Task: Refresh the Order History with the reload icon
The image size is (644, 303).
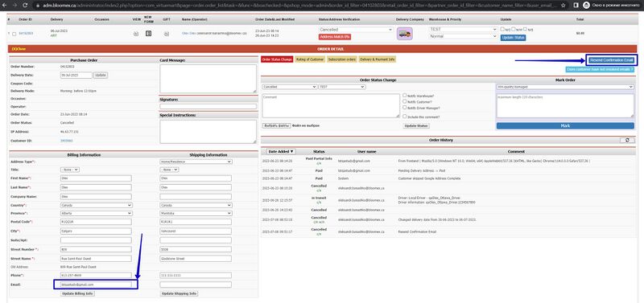Action: coord(627,140)
